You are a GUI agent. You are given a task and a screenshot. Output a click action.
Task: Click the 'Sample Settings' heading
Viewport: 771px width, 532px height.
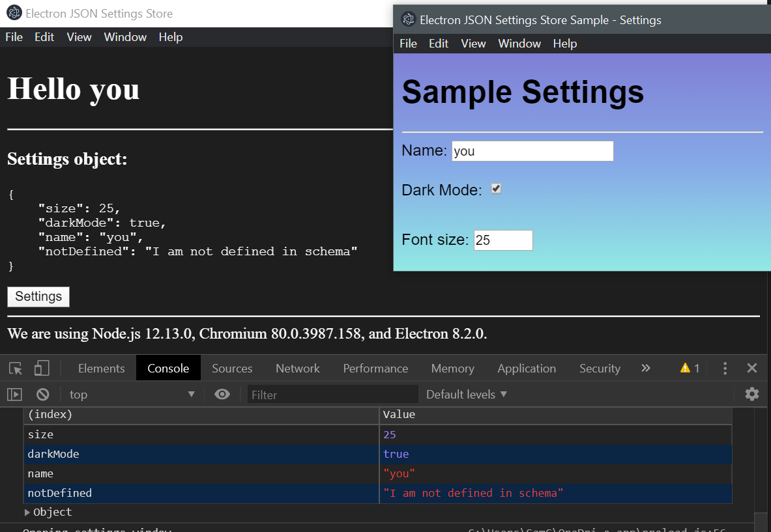click(523, 92)
